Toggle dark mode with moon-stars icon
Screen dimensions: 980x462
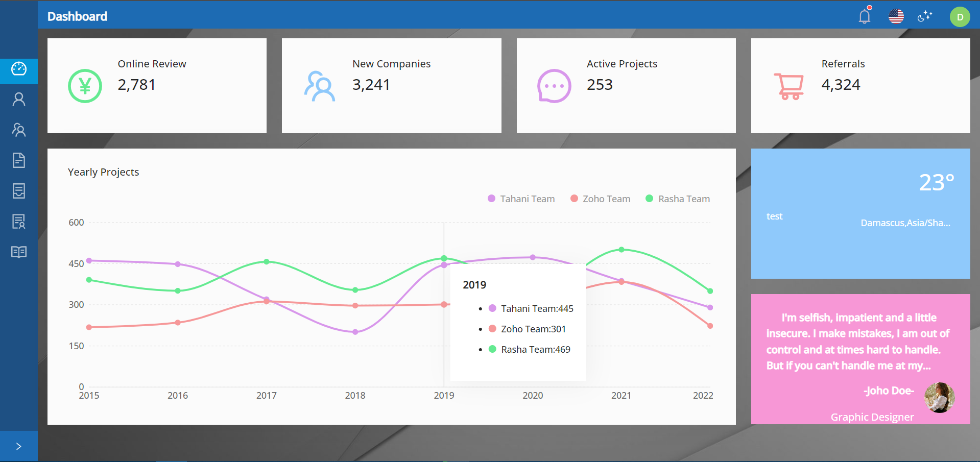924,16
